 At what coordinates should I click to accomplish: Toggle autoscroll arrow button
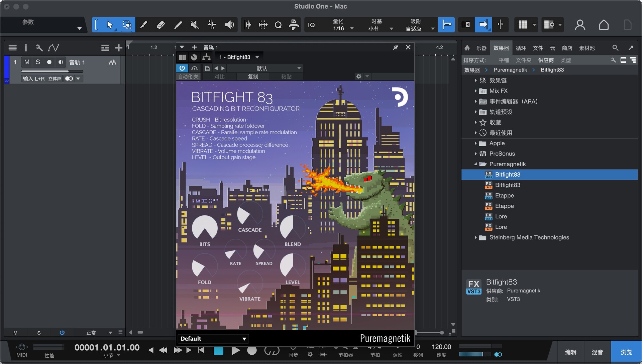(x=483, y=25)
